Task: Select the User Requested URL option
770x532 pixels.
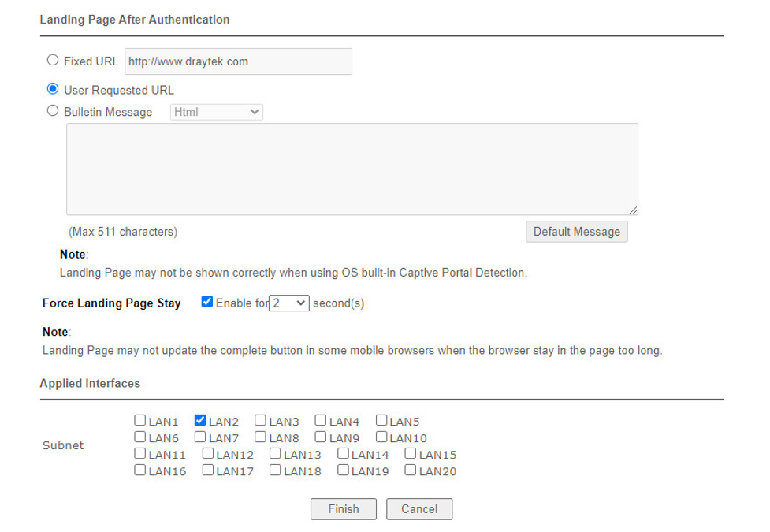Action: click(53, 89)
